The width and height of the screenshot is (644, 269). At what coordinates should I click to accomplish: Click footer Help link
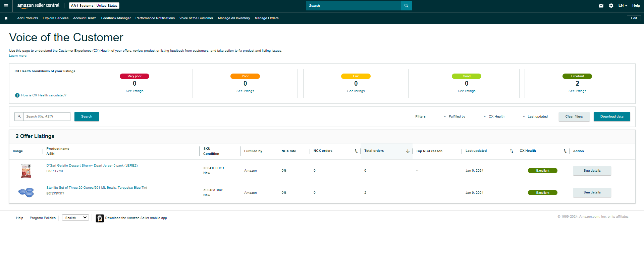[20, 218]
